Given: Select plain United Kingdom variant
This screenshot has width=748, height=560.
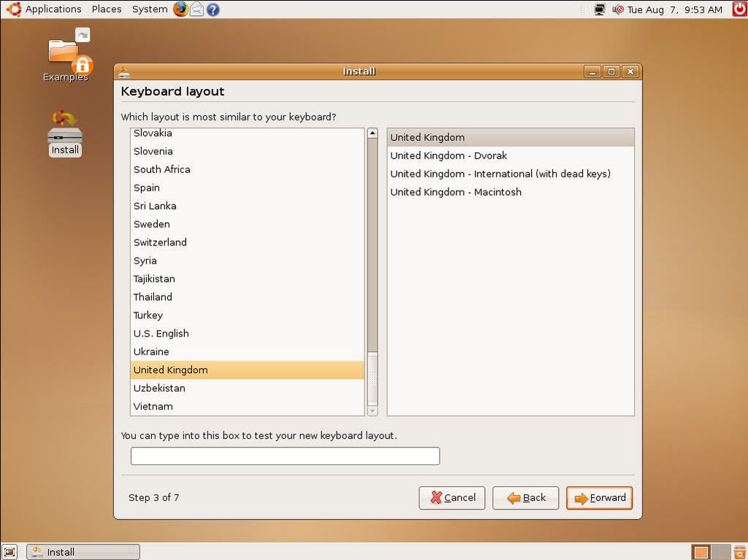Looking at the screenshot, I should pyautogui.click(x=511, y=137).
